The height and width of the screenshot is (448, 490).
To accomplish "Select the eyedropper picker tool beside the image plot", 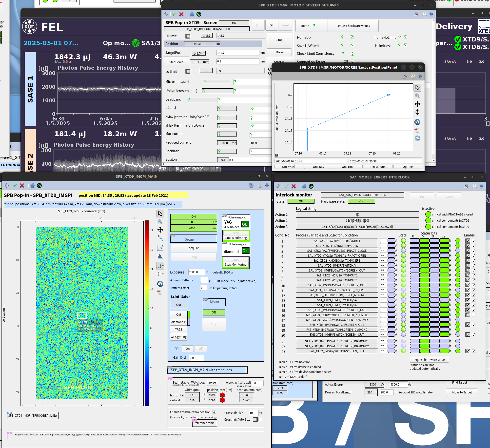I will coord(160,238).
